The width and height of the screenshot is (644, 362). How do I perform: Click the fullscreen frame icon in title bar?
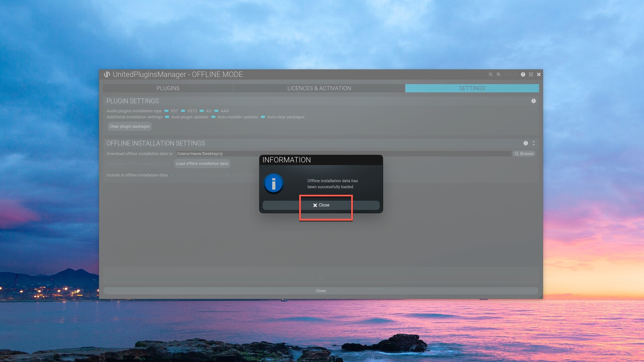531,74
